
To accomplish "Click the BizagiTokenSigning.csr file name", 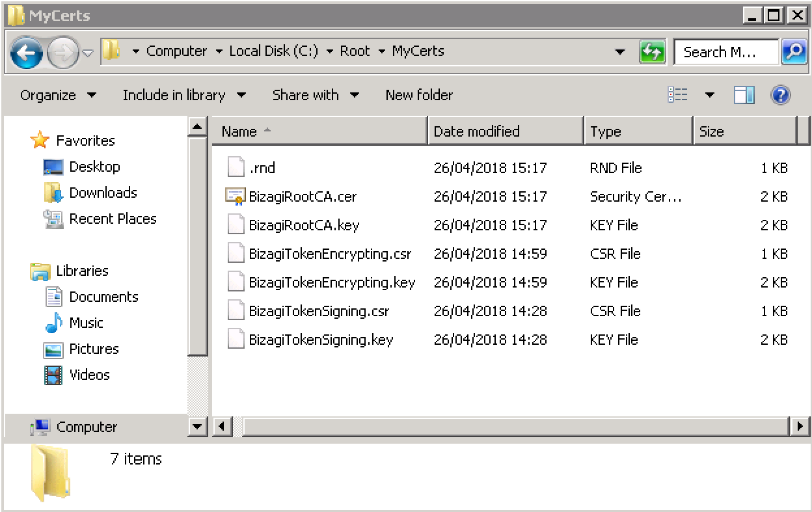I will click(319, 311).
